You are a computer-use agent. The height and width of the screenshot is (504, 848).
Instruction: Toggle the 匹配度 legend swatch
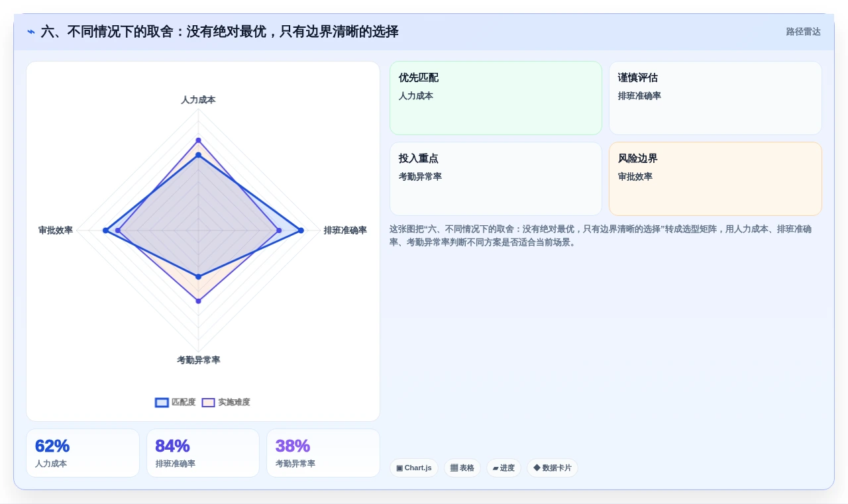coord(162,403)
